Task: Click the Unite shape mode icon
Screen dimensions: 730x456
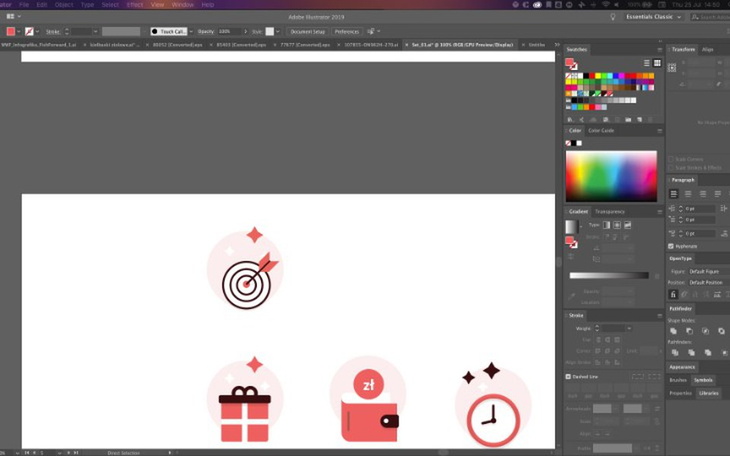Action: pyautogui.click(x=673, y=331)
